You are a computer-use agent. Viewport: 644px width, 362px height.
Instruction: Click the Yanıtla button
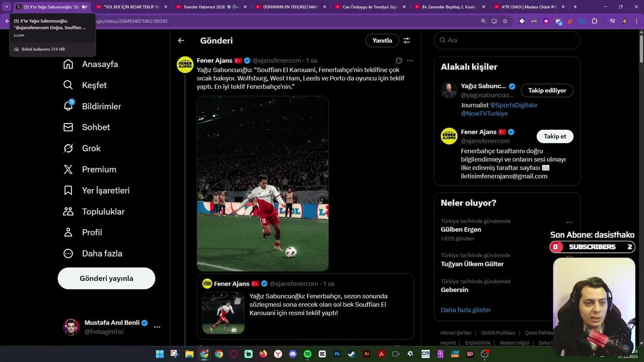pyautogui.click(x=382, y=41)
